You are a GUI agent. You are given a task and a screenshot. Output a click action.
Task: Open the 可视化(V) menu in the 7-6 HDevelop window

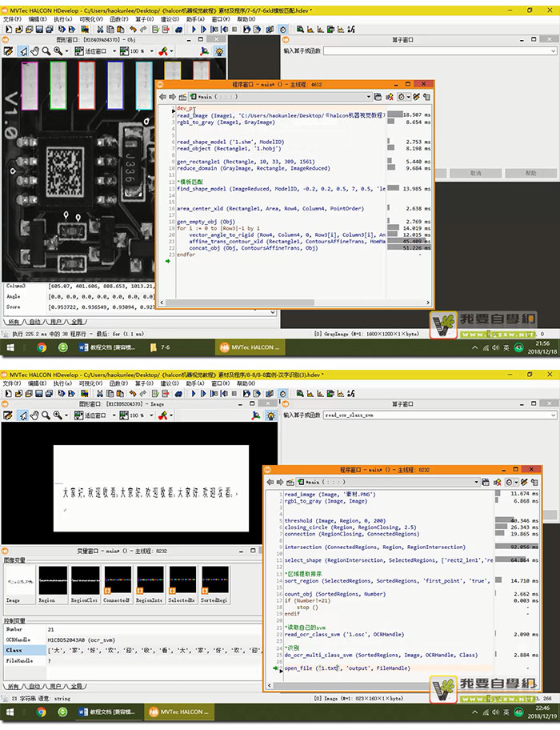coord(90,19)
